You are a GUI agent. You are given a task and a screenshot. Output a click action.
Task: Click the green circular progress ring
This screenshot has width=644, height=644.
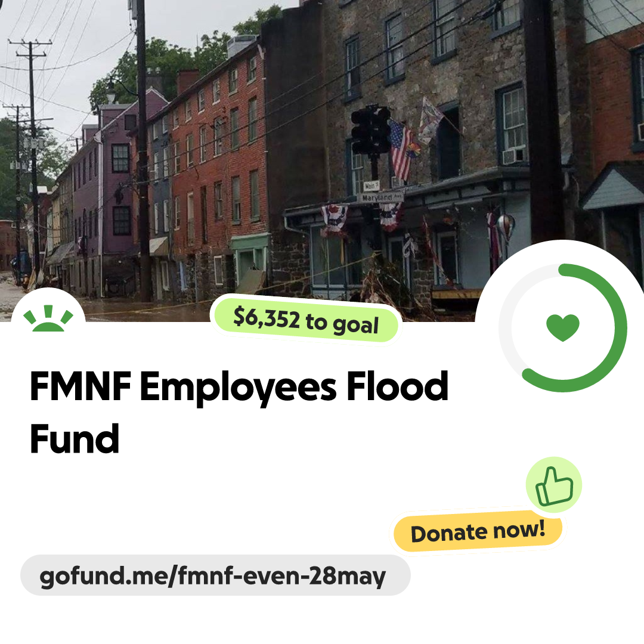coord(563,327)
